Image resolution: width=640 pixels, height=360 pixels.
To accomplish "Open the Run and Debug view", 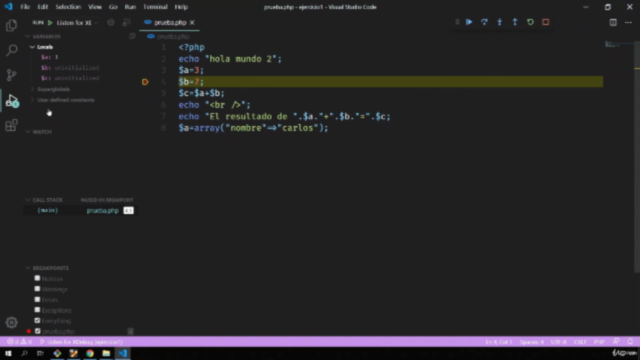I will point(12,100).
